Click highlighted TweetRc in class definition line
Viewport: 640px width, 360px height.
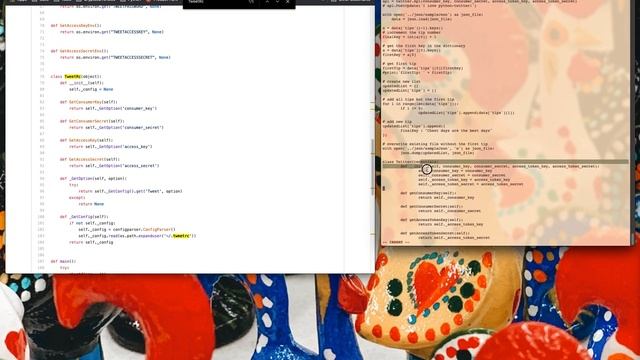tap(72, 76)
